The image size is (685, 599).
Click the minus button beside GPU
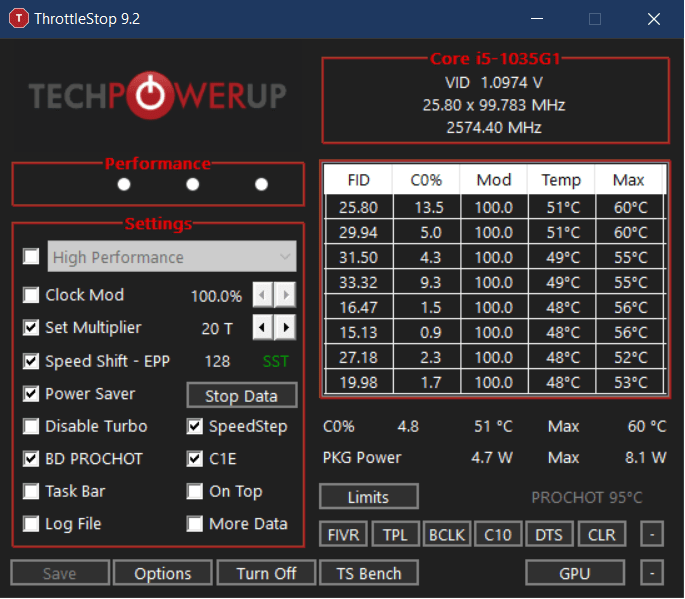coord(652,572)
